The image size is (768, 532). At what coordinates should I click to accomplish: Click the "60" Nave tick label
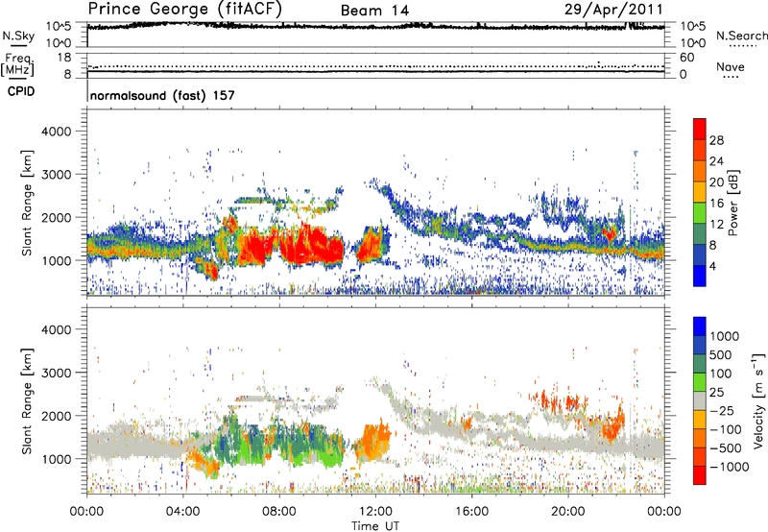687,58
